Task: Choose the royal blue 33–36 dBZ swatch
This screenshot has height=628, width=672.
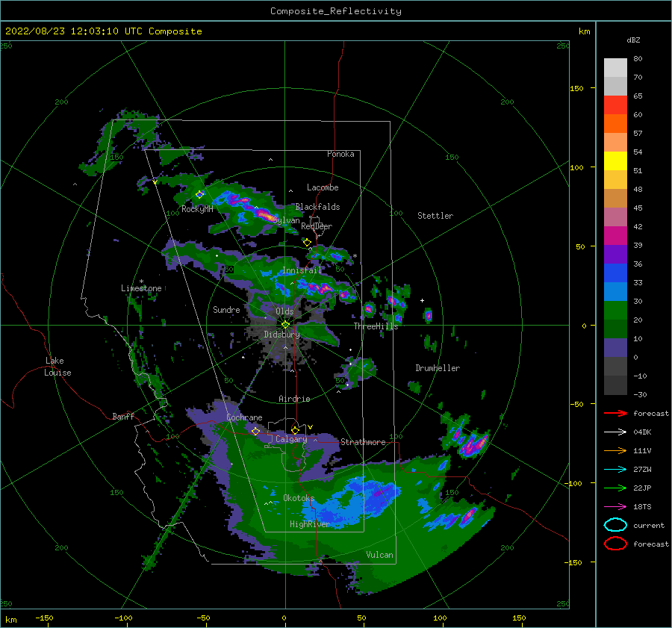Action: point(615,273)
